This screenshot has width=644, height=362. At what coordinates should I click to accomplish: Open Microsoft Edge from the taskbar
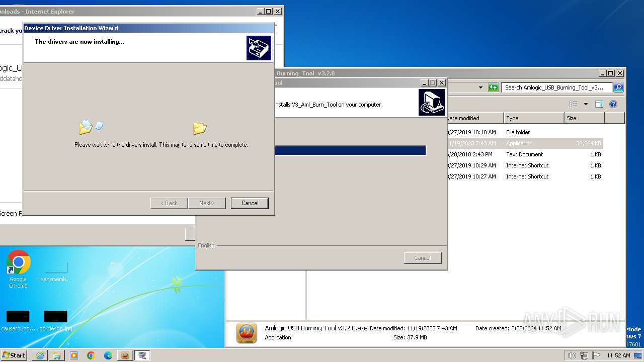(108, 355)
